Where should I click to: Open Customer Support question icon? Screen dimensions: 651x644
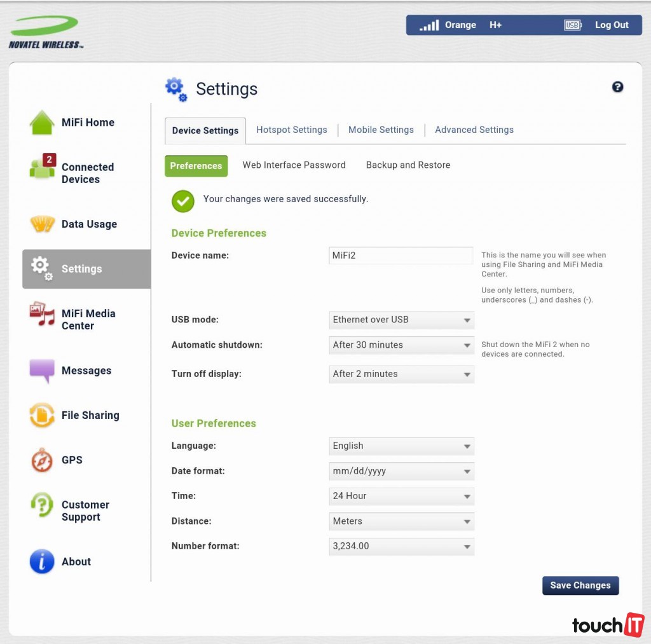(x=43, y=505)
